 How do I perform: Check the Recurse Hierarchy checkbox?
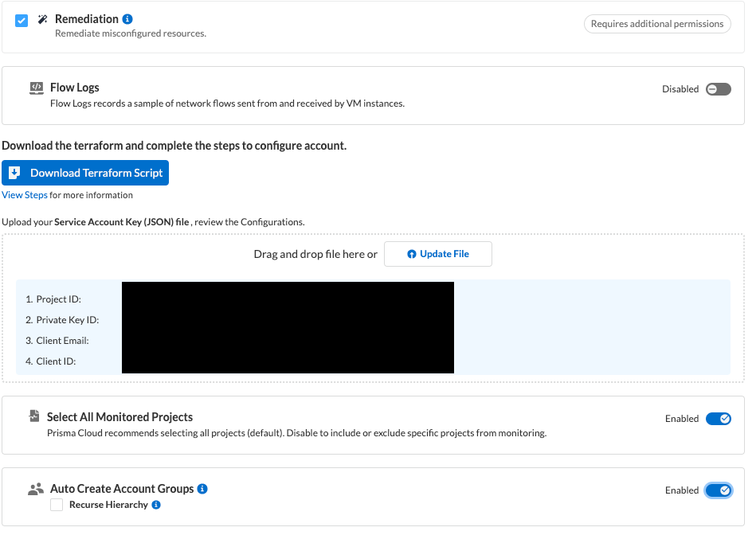57,505
